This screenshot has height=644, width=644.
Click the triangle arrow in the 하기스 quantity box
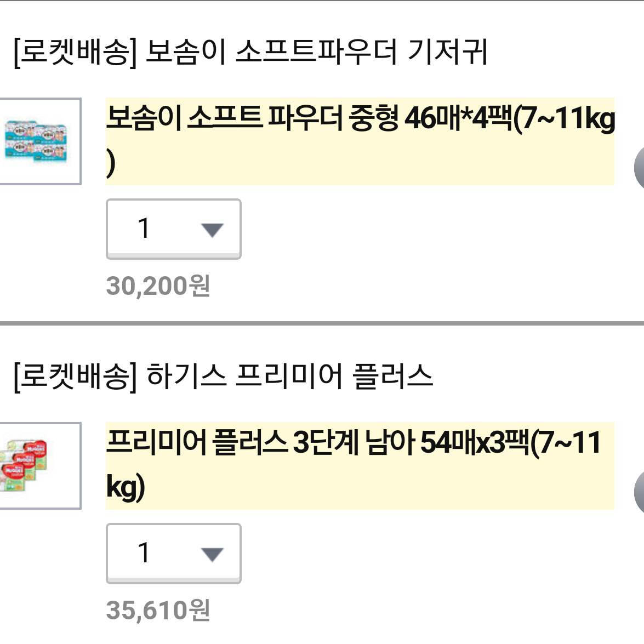(212, 555)
